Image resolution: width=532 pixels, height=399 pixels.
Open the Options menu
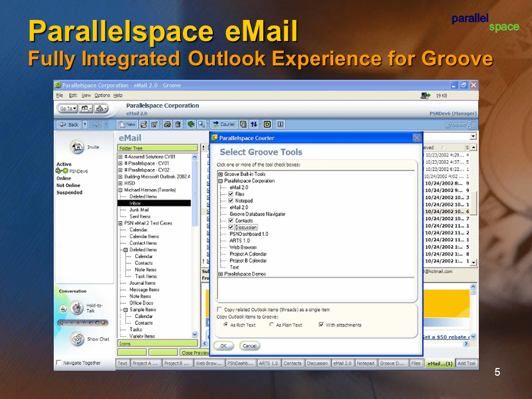[x=102, y=95]
